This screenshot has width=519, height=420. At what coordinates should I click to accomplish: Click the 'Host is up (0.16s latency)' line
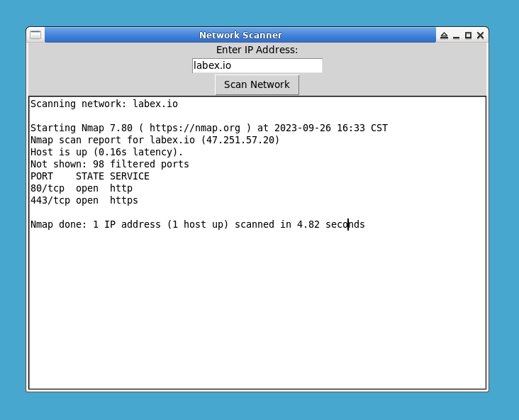coord(106,152)
